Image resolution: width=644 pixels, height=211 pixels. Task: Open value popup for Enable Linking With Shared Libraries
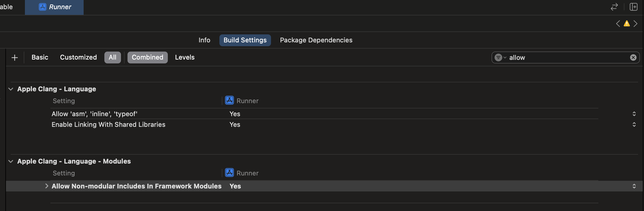tap(634, 124)
